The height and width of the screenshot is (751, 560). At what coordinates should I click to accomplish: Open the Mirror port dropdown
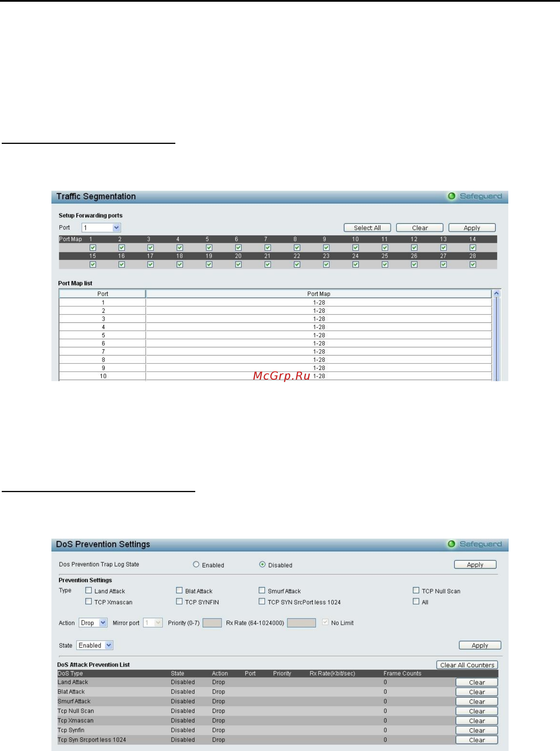tap(153, 623)
